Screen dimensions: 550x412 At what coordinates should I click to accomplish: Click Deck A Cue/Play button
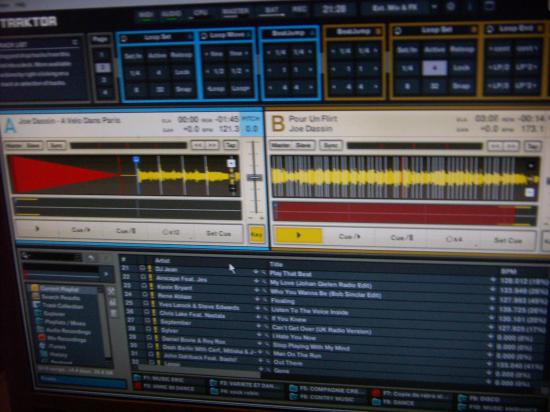(x=81, y=230)
